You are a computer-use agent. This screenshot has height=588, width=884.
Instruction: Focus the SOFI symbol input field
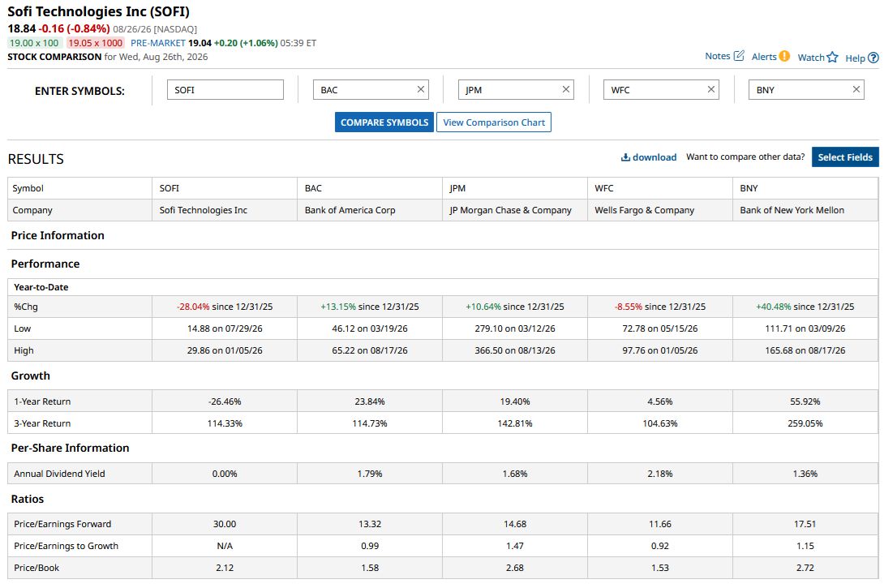coord(225,90)
